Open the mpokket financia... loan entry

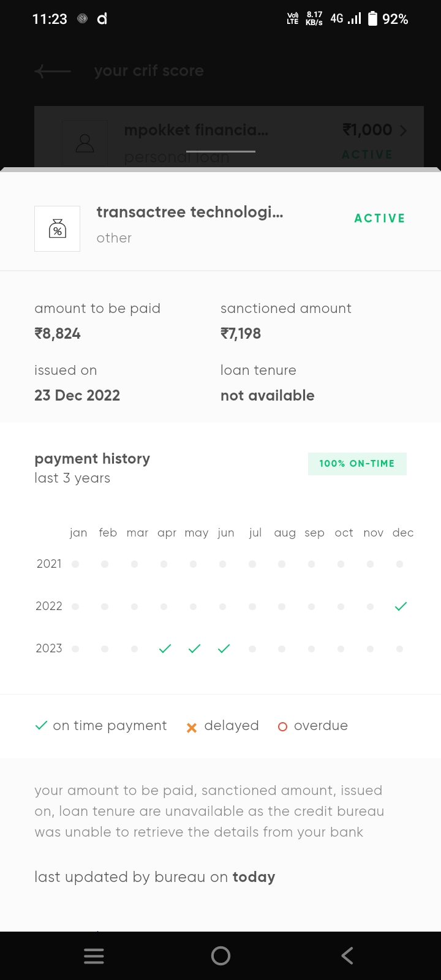196,130
